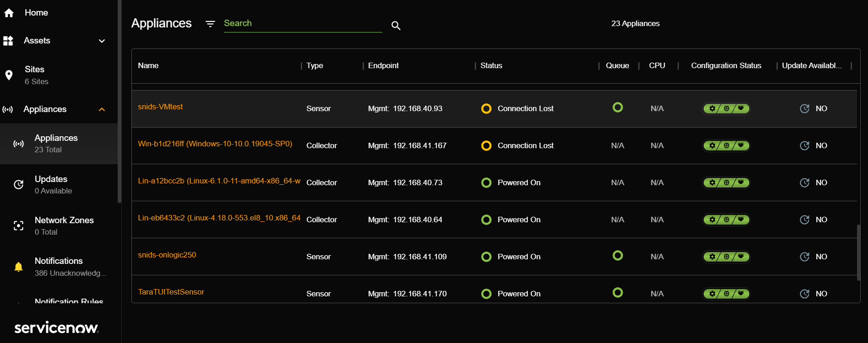The height and width of the screenshot is (343, 868).
Task: Click the table's vertical scrollbar thumb
Action: click(858, 252)
